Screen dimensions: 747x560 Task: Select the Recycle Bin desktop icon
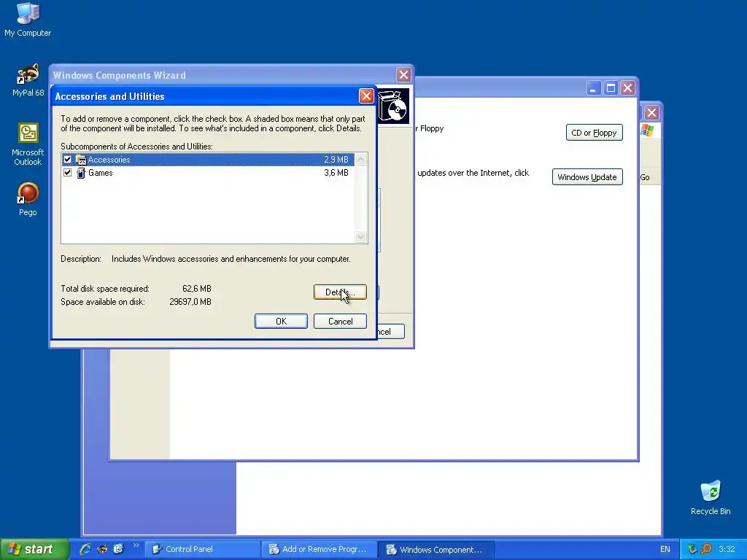[x=711, y=497]
